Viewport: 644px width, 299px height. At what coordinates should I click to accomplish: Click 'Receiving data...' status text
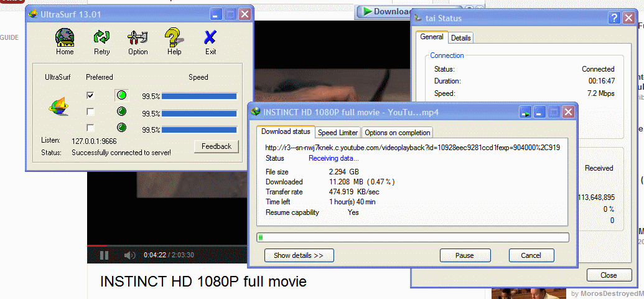334,158
